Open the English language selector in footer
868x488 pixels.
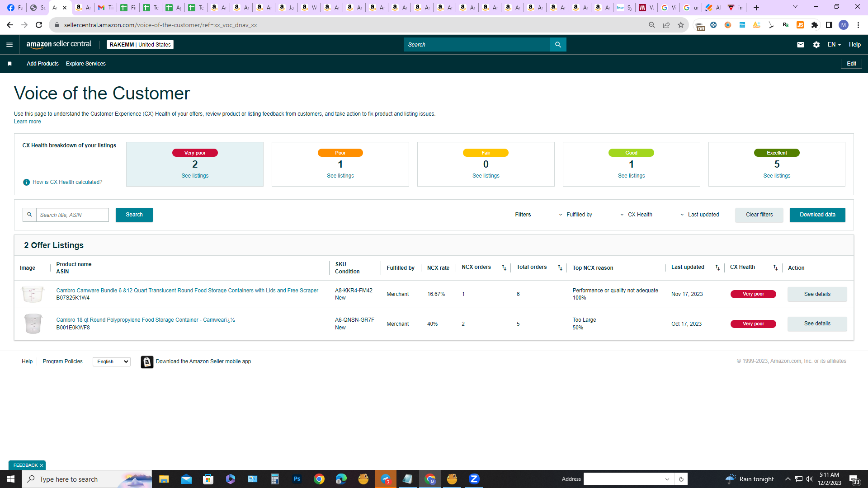112,361
